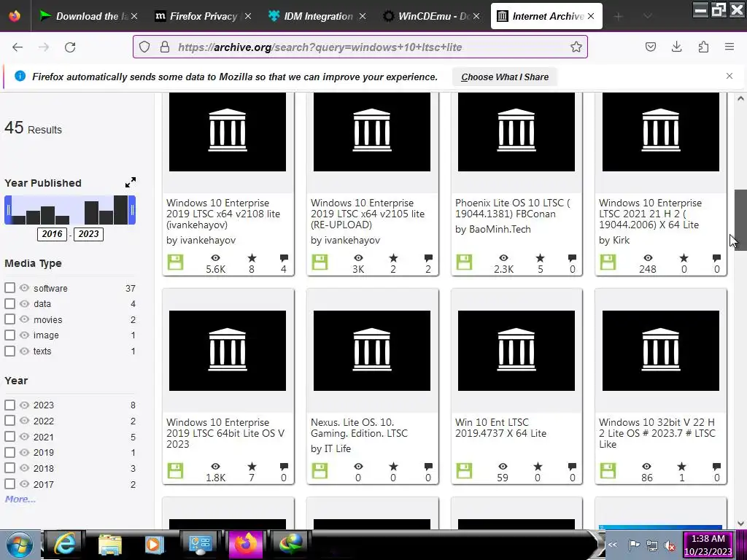This screenshot has height=560, width=747.
Task: Click views eye icon on Kirk's card
Action: point(648,258)
